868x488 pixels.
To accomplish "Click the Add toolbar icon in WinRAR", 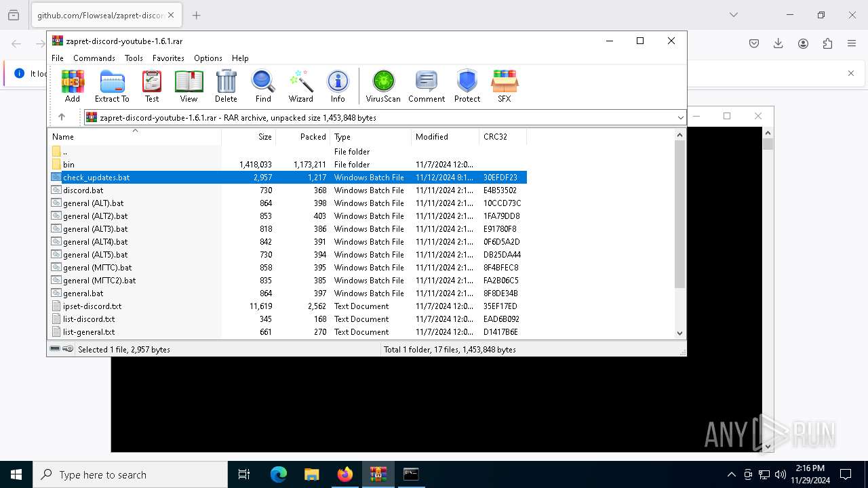I will tap(73, 86).
